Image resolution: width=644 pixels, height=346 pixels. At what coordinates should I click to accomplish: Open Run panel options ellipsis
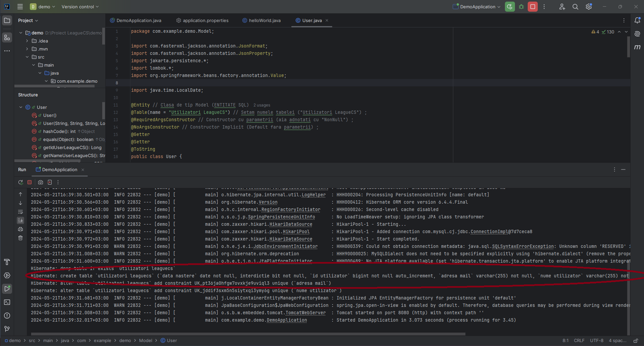[x=615, y=169]
